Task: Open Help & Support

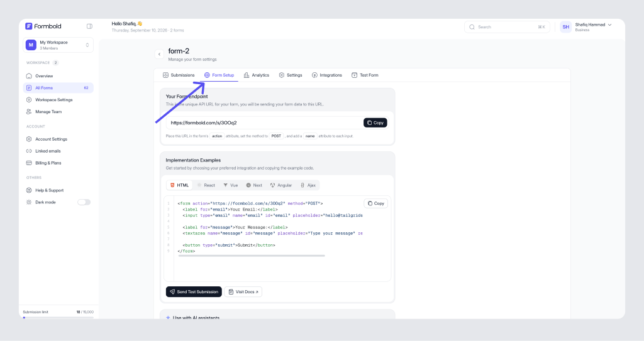Action: click(x=58, y=190)
